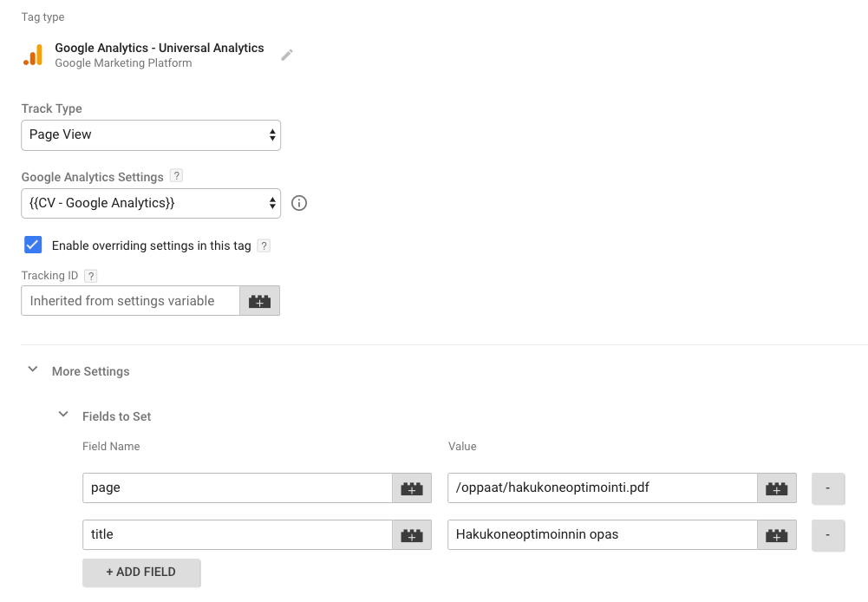Image resolution: width=868 pixels, height=602 pixels.
Task: Insert a variable for the page field name
Action: pyautogui.click(x=412, y=487)
